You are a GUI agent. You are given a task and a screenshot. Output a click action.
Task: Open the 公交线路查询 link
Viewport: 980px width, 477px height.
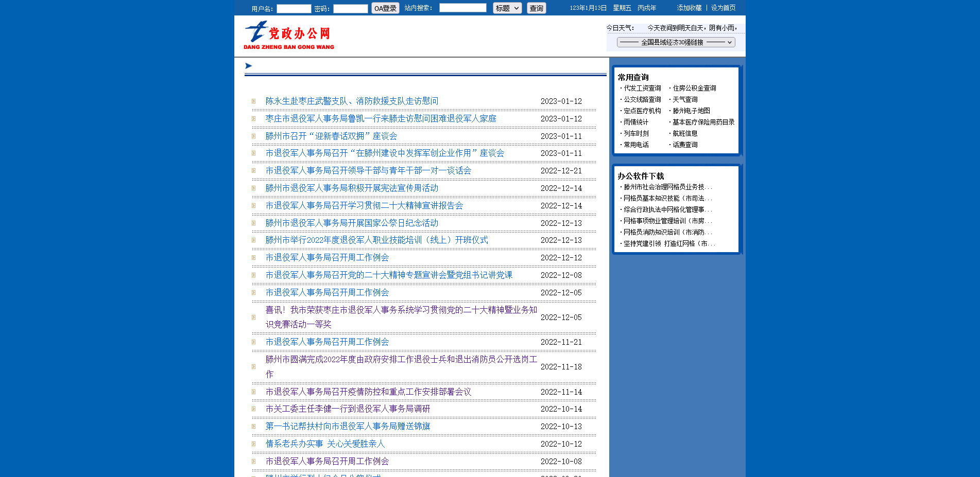click(x=642, y=100)
